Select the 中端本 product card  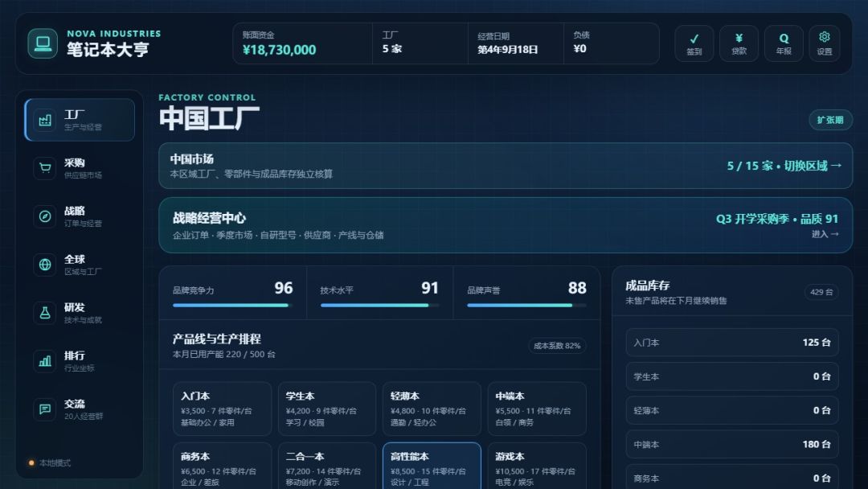pyautogui.click(x=537, y=409)
